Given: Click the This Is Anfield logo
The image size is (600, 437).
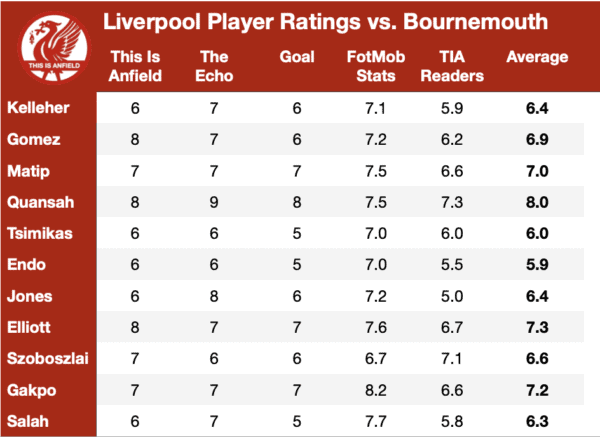Looking at the screenshot, I should [54, 48].
